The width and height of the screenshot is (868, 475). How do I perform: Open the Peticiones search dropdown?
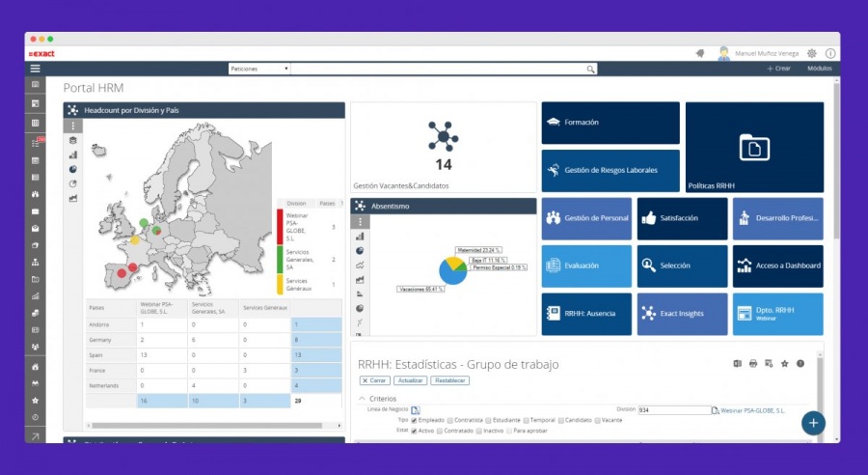point(259,69)
